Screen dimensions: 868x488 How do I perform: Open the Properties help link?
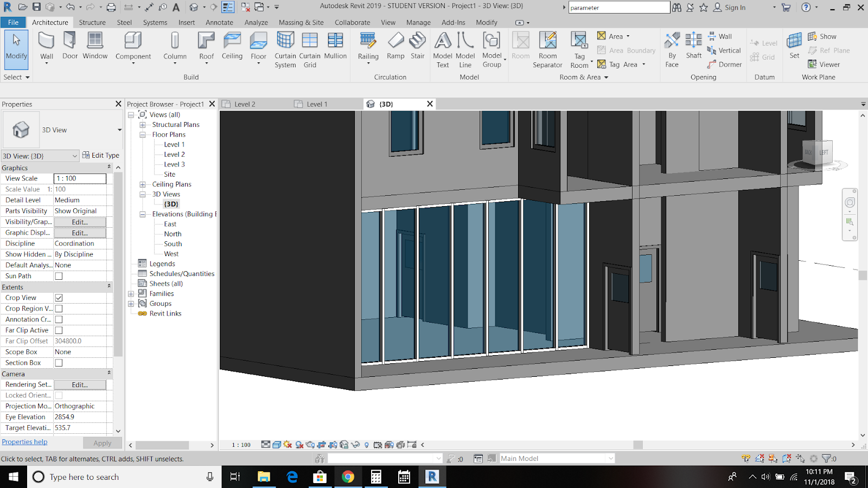coord(24,442)
